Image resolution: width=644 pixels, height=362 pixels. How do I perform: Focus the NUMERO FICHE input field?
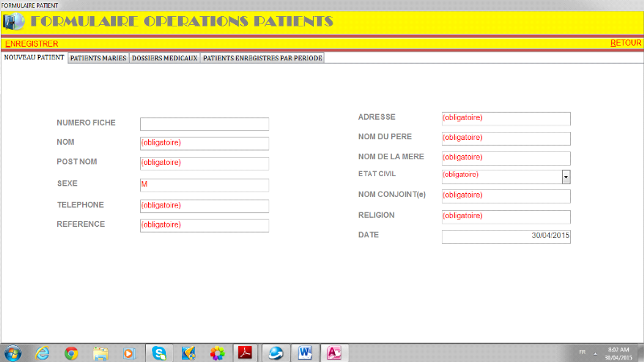(x=204, y=124)
